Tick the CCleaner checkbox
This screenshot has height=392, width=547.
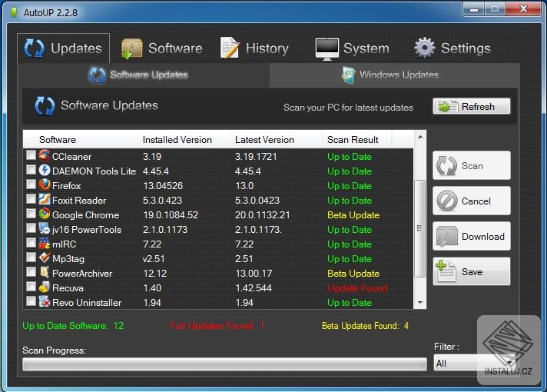(31, 155)
